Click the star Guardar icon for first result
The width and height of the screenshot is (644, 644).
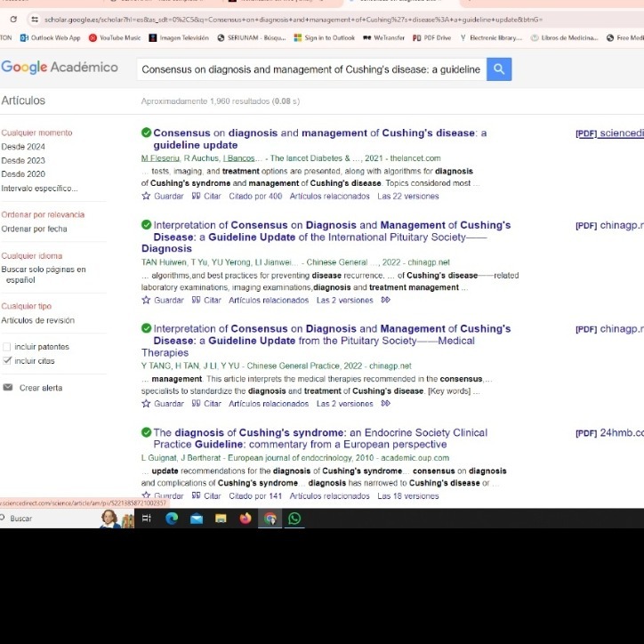pyautogui.click(x=146, y=196)
